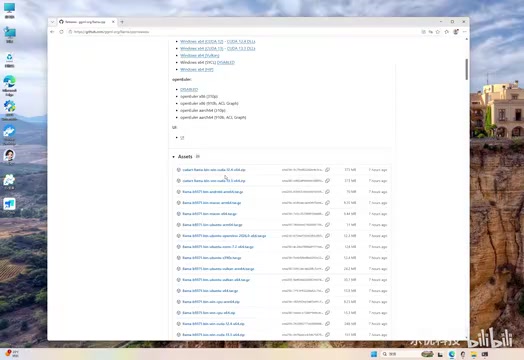The width and height of the screenshot is (524, 360).
Task: Open CUDA 13.1 DLLs link
Action: click(241, 49)
